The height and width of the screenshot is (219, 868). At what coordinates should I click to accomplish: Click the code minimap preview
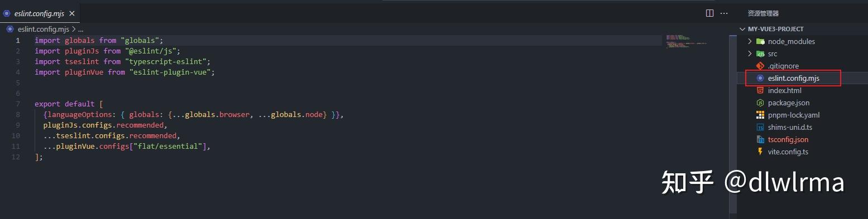pyautogui.click(x=686, y=42)
